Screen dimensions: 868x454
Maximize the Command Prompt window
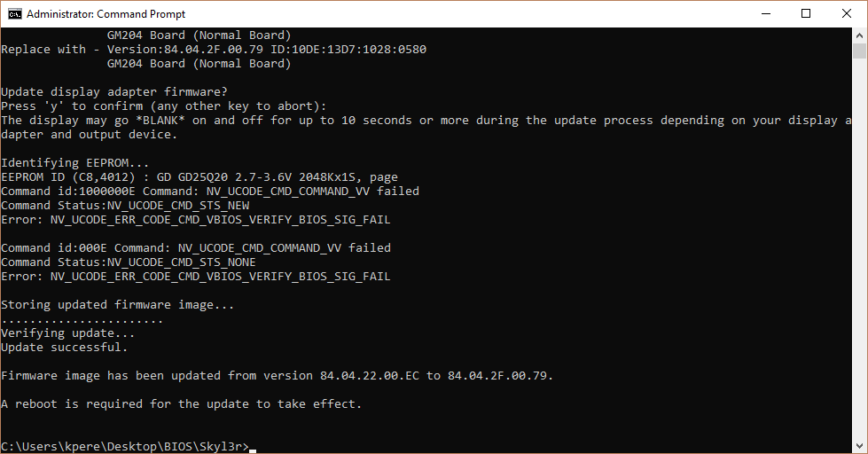806,14
